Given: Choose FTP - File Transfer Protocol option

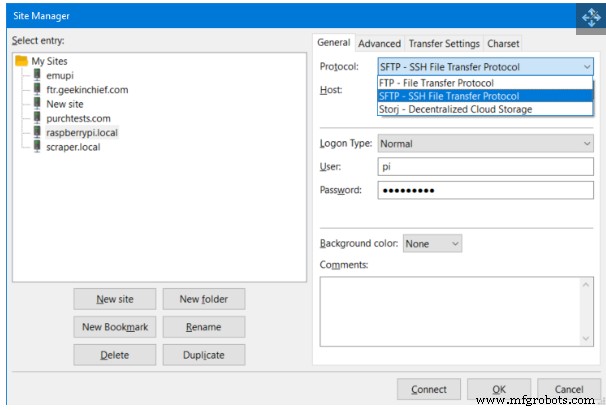Looking at the screenshot, I should click(485, 83).
